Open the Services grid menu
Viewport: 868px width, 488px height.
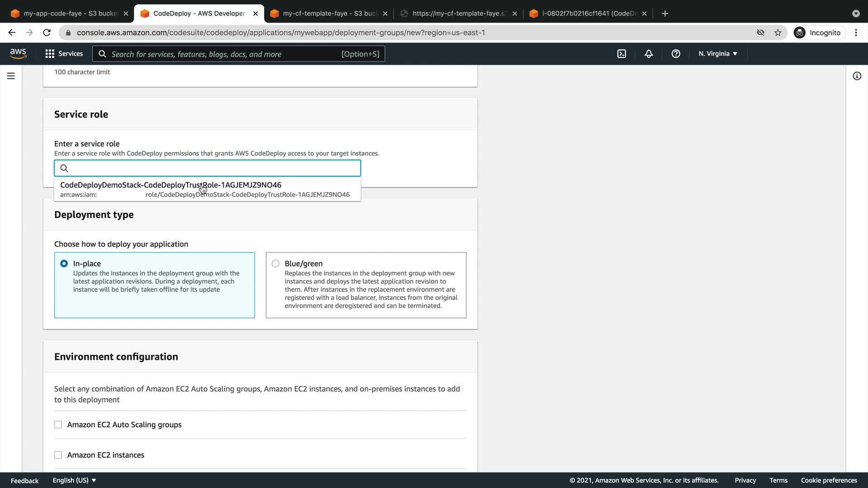point(64,54)
